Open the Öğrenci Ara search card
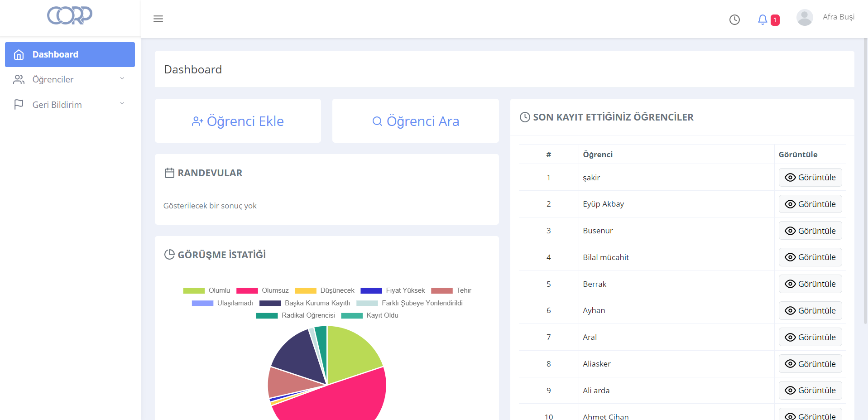The height and width of the screenshot is (420, 868). click(415, 121)
